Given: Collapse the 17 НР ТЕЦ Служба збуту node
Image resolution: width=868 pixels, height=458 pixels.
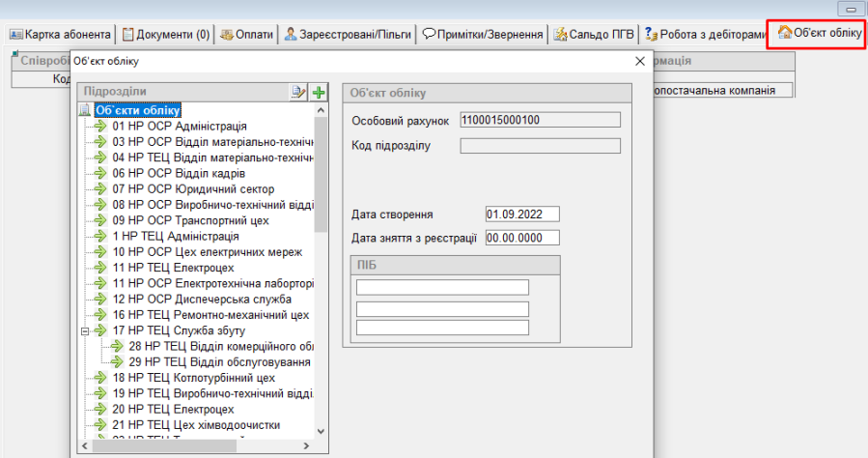Looking at the screenshot, I should pos(86,330).
